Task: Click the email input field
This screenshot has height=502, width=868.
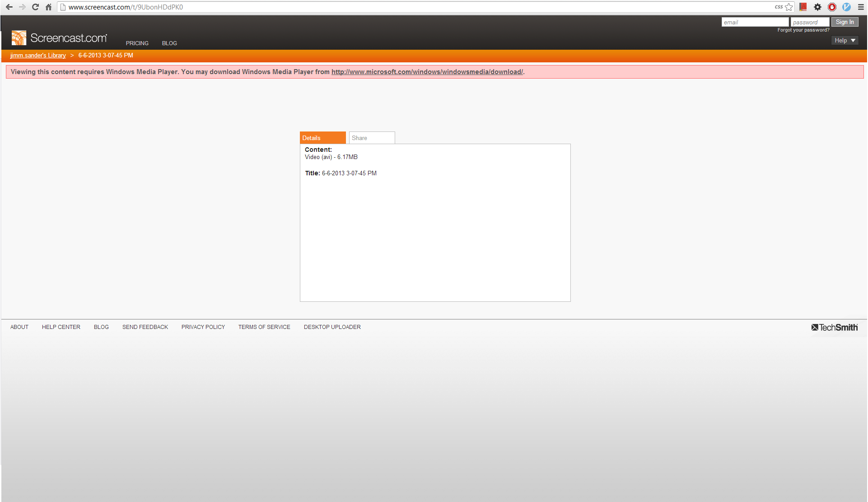Action: (755, 22)
